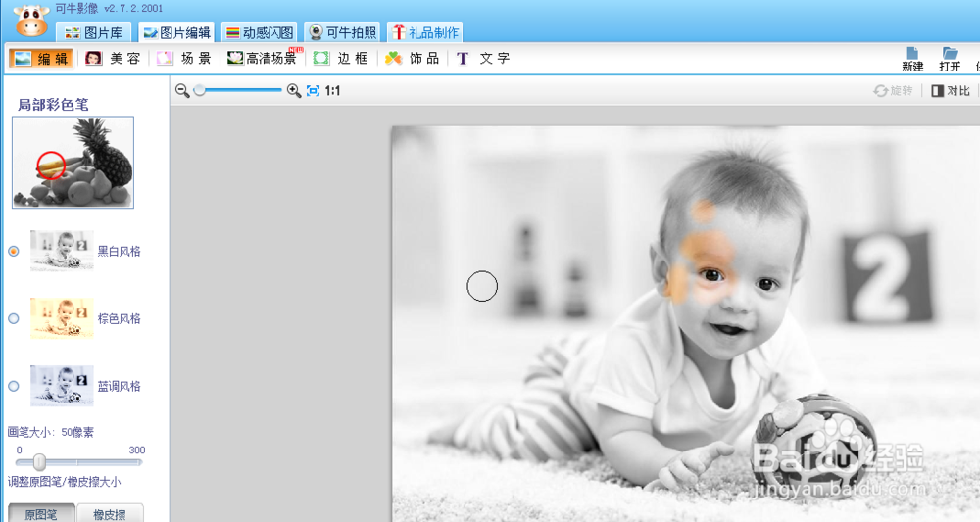Image resolution: width=980 pixels, height=522 pixels.
Task: Click the 棕色风格 preview thumbnail
Action: (x=62, y=318)
